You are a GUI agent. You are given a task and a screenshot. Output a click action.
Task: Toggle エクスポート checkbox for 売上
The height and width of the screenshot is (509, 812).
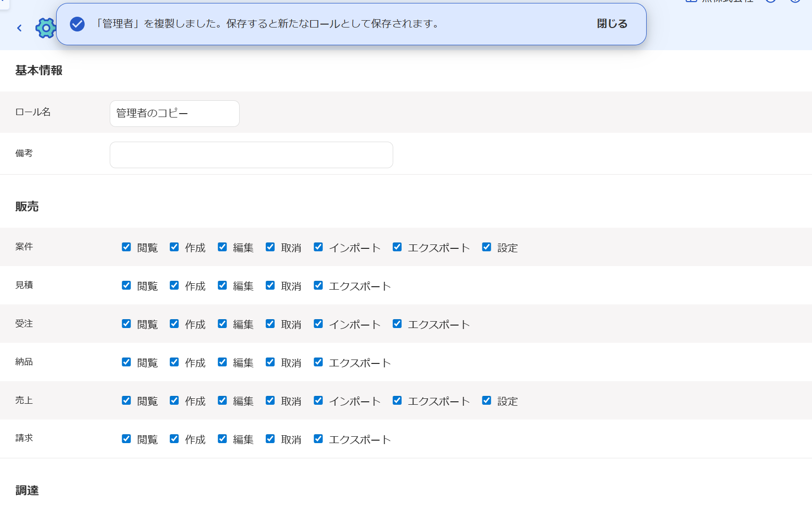(x=397, y=400)
